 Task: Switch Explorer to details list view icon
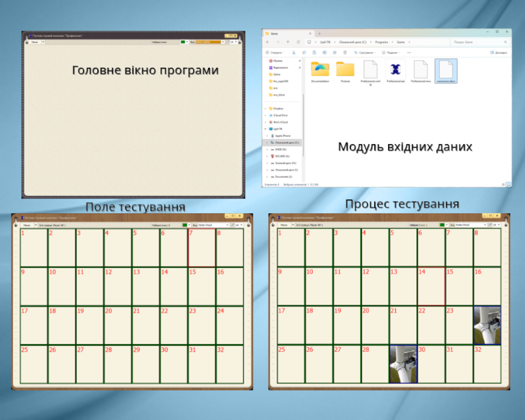503,185
